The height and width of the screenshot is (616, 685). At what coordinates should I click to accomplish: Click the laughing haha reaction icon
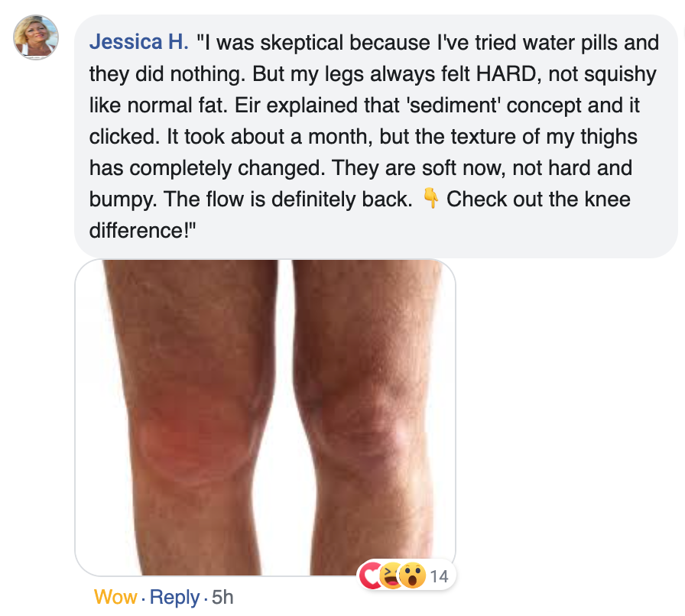pyautogui.click(x=391, y=575)
